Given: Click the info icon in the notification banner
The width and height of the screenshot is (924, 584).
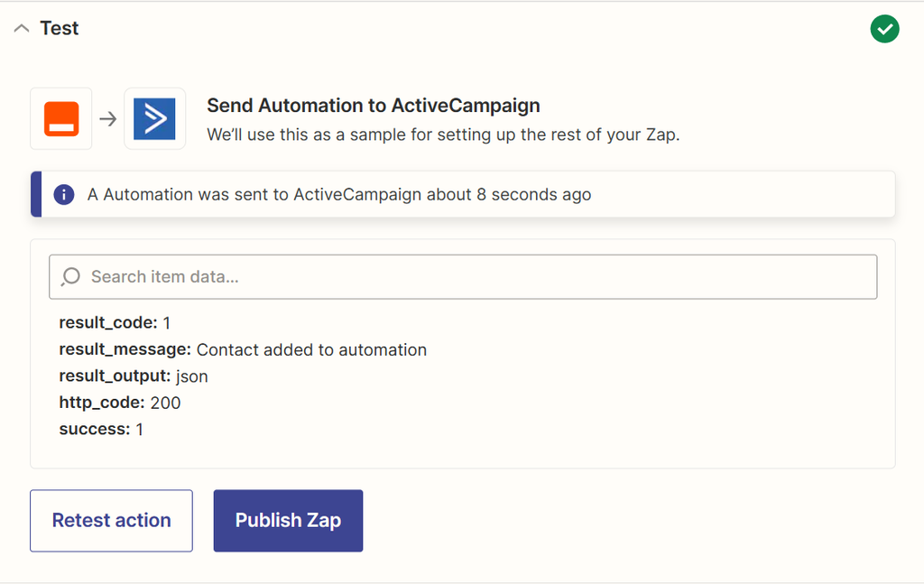Looking at the screenshot, I should [63, 194].
